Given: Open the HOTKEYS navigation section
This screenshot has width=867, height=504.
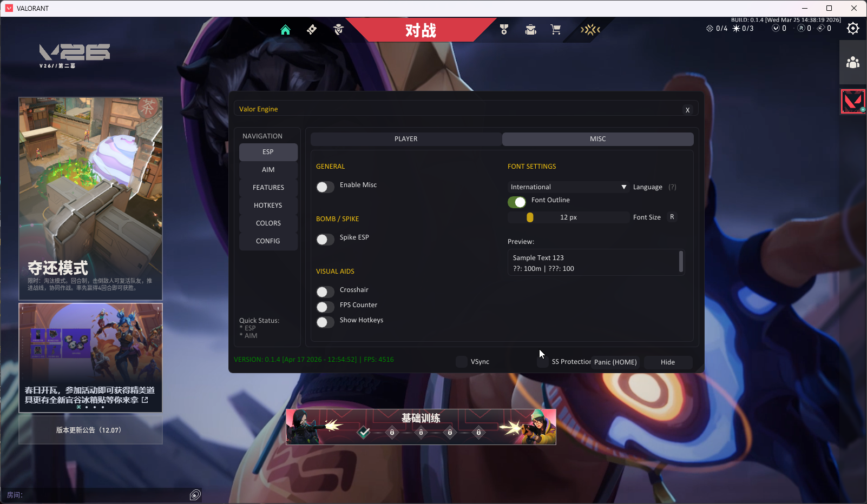Looking at the screenshot, I should point(268,205).
